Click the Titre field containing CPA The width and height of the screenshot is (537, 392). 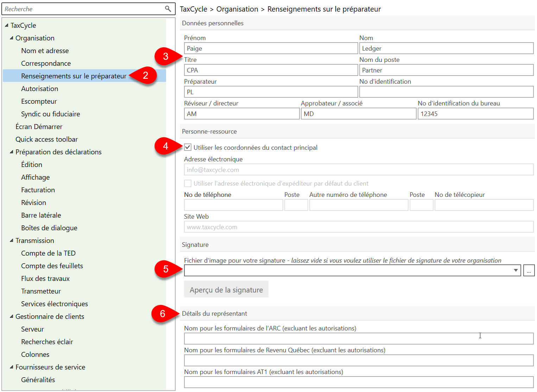click(x=271, y=70)
